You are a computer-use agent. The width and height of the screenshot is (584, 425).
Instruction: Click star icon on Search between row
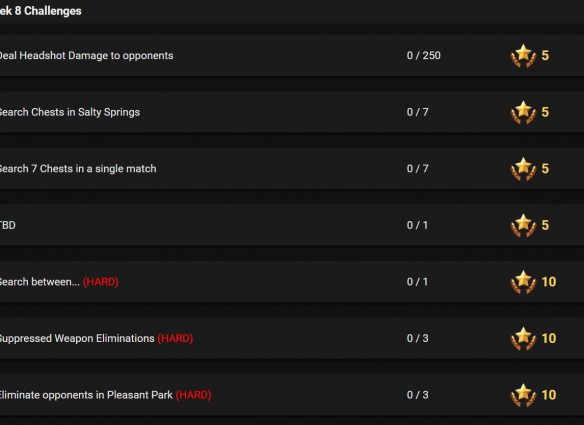[x=523, y=282]
